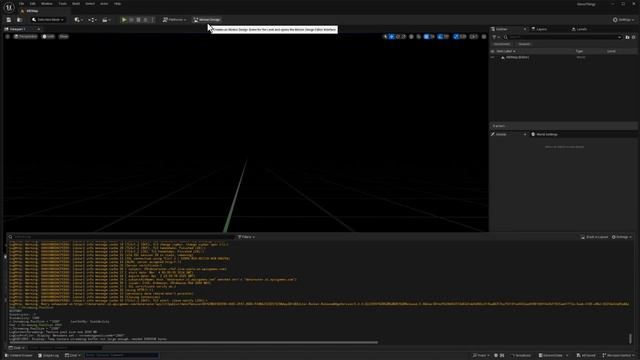
Task: Open the cinematics dropdown in toolbar
Action: point(106,20)
